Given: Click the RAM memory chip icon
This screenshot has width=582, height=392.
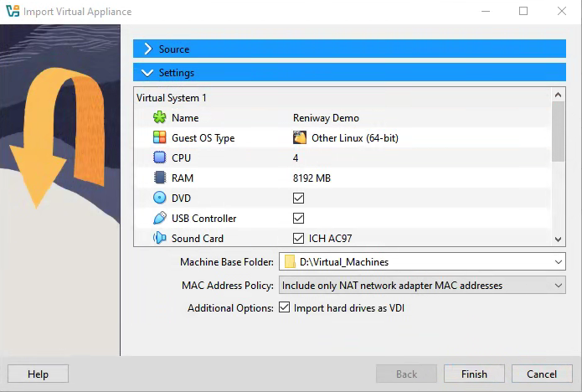Looking at the screenshot, I should 160,178.
